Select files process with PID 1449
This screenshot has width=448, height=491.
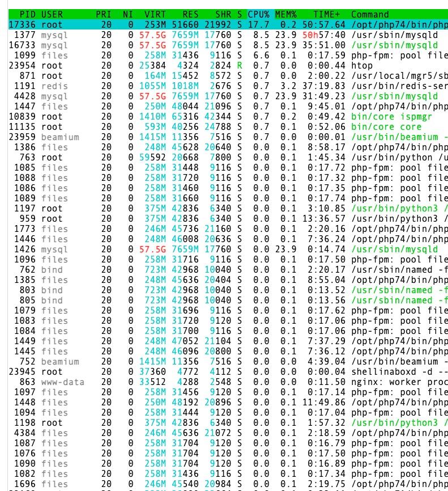coord(228,341)
